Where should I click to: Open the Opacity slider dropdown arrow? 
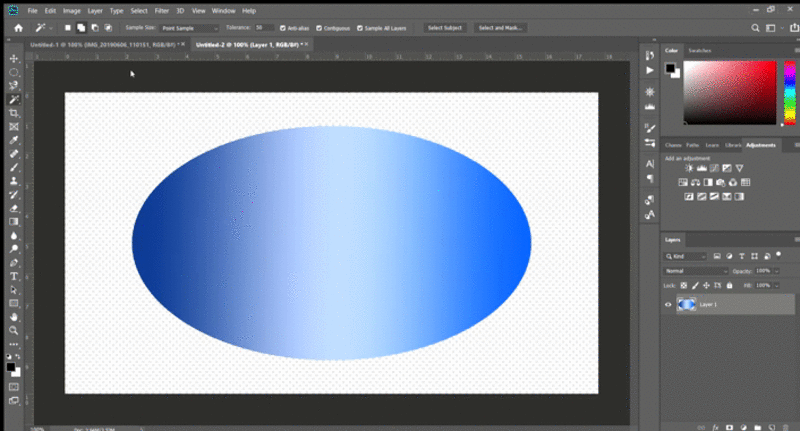coord(777,271)
